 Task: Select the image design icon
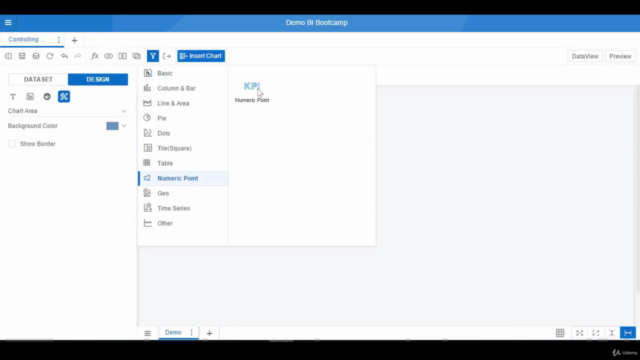30,97
